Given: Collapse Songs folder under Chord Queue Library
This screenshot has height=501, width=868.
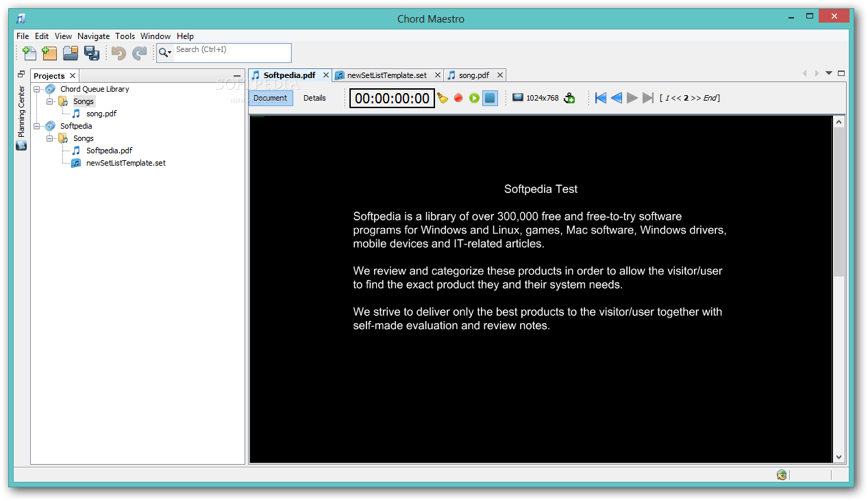Looking at the screenshot, I should click(50, 101).
